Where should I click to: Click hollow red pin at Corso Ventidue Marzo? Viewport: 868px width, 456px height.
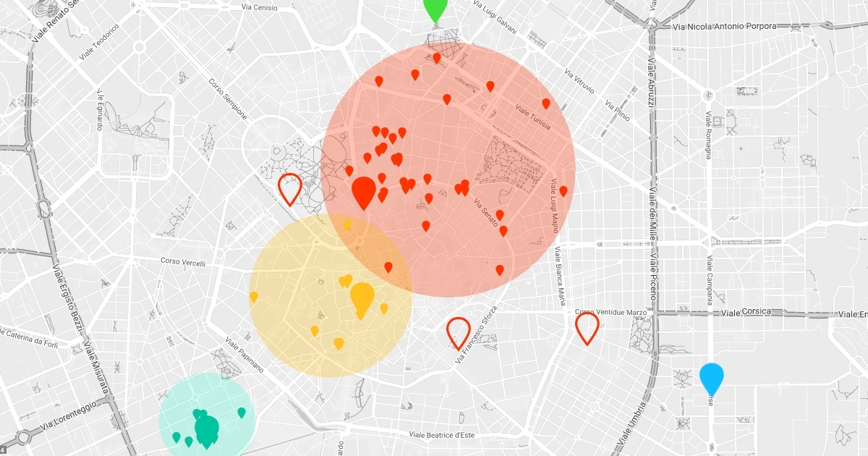tap(587, 328)
